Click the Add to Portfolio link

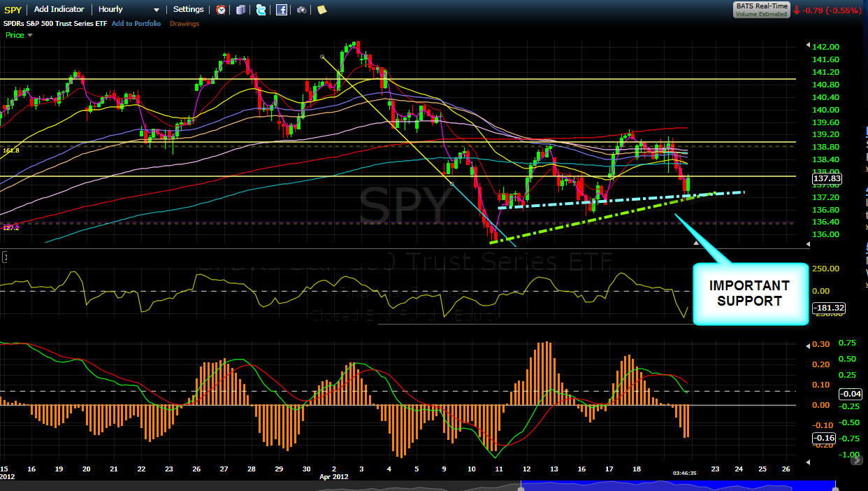pos(136,24)
